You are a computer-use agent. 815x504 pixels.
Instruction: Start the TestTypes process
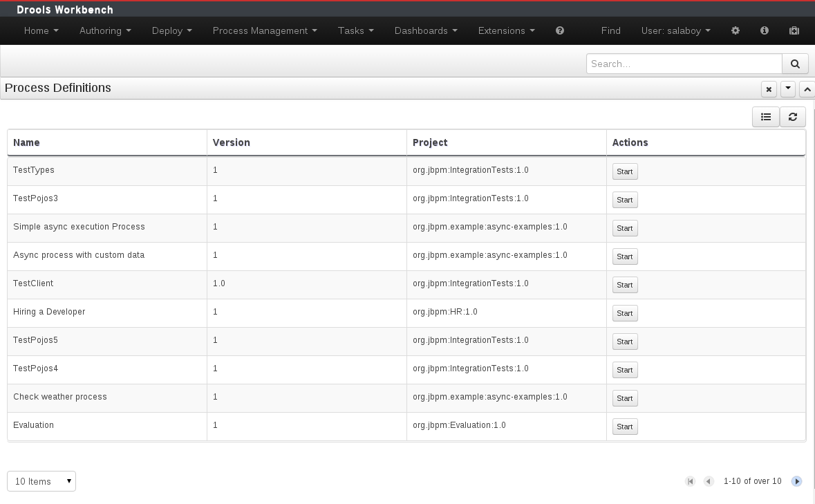click(625, 171)
